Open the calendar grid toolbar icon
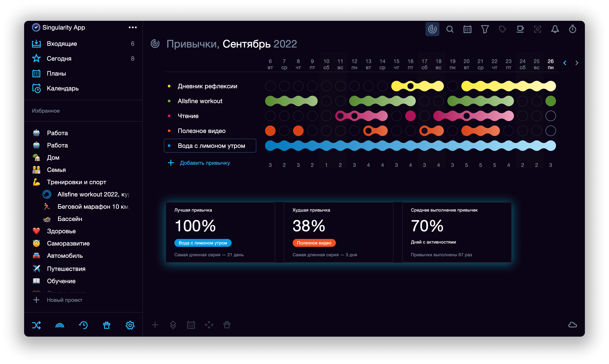Image resolution: width=609 pixels, height=364 pixels. click(x=467, y=29)
